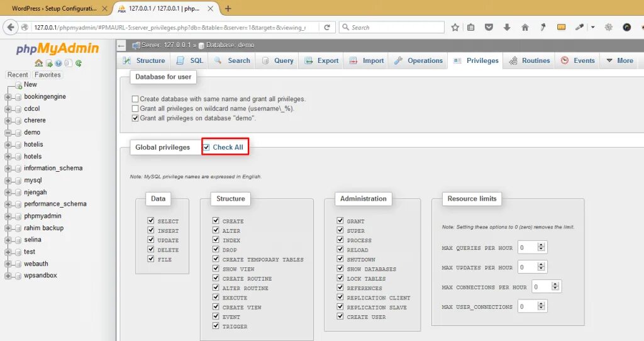Screen dimensions: 644x341
Task: Open a new browser tab
Action: point(228,8)
